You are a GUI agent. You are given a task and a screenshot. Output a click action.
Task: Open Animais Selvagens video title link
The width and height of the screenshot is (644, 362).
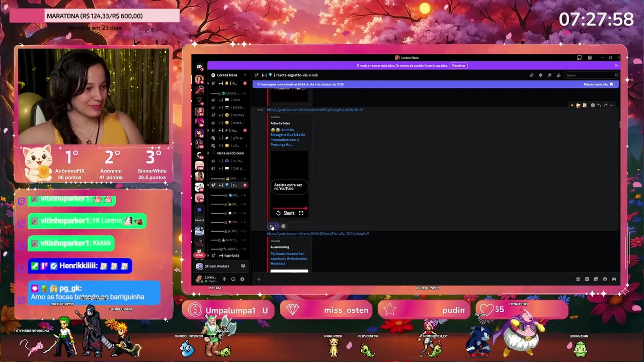point(288,137)
